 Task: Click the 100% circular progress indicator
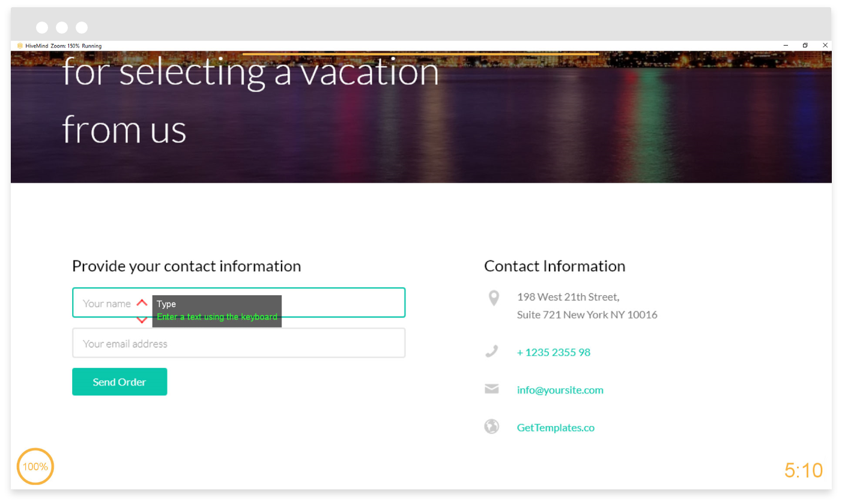click(x=35, y=466)
